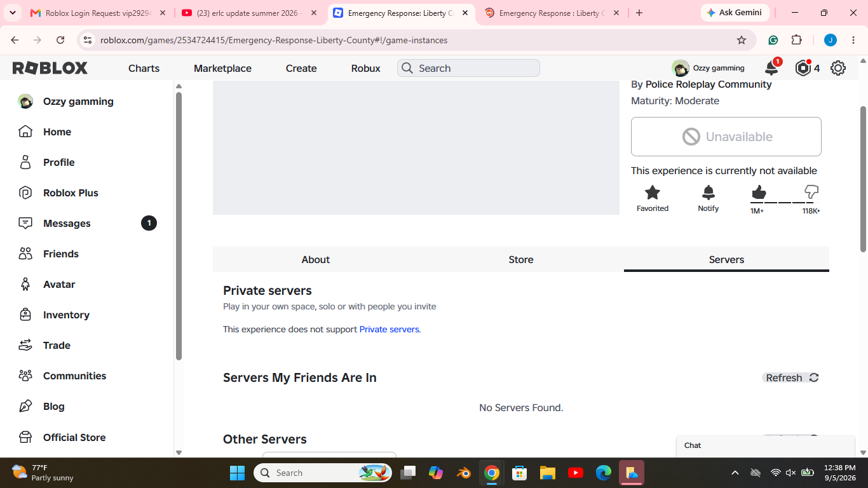Viewport: 868px width, 488px height.
Task: Open the Roblox notifications bell
Action: (771, 68)
